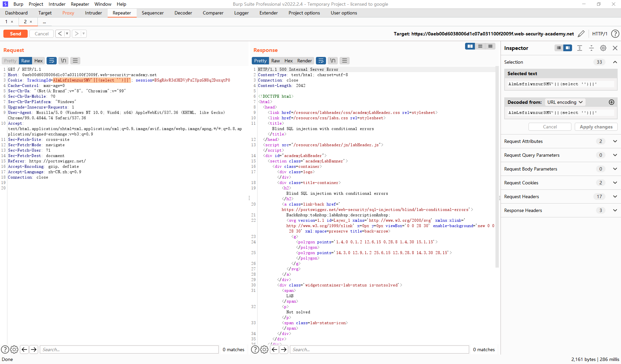621x364 pixels.
Task: Close the Inspector panel
Action: 615,48
